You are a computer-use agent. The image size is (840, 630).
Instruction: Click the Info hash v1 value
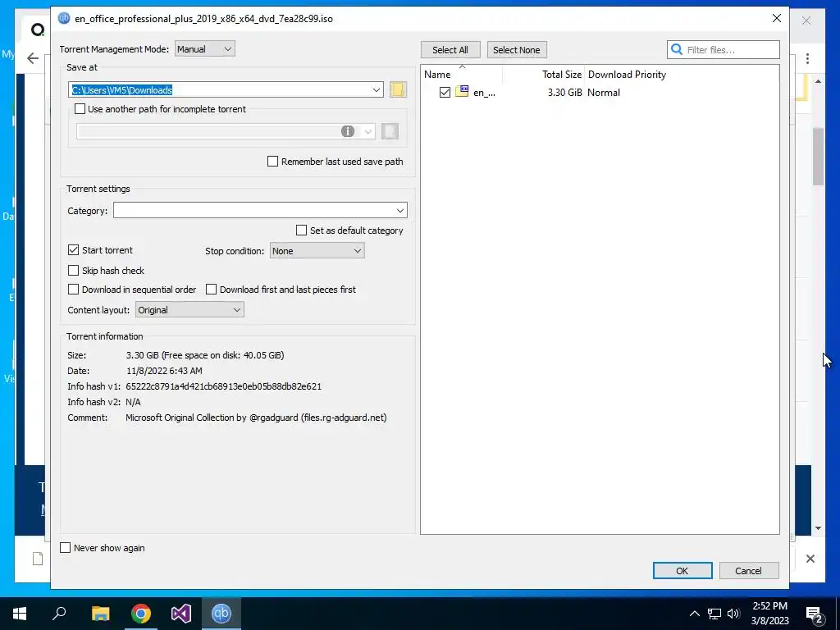223,386
